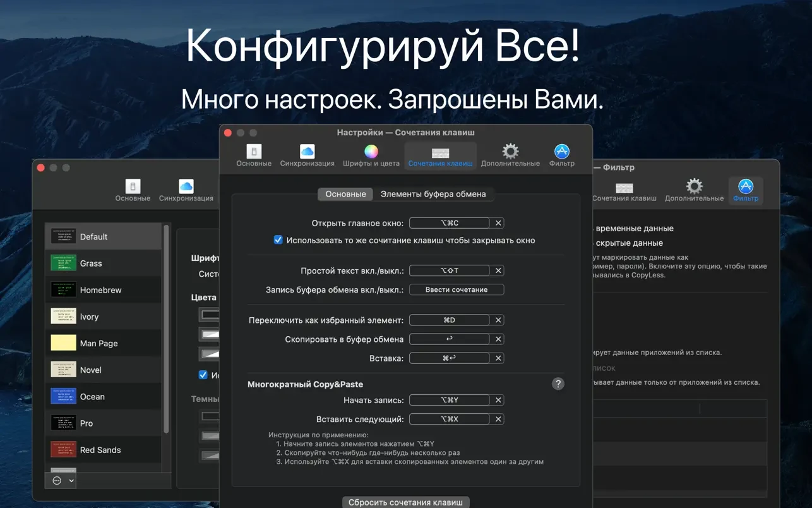Open Шрифты и цвета settings pane
This screenshot has height=508, width=812.
371,155
